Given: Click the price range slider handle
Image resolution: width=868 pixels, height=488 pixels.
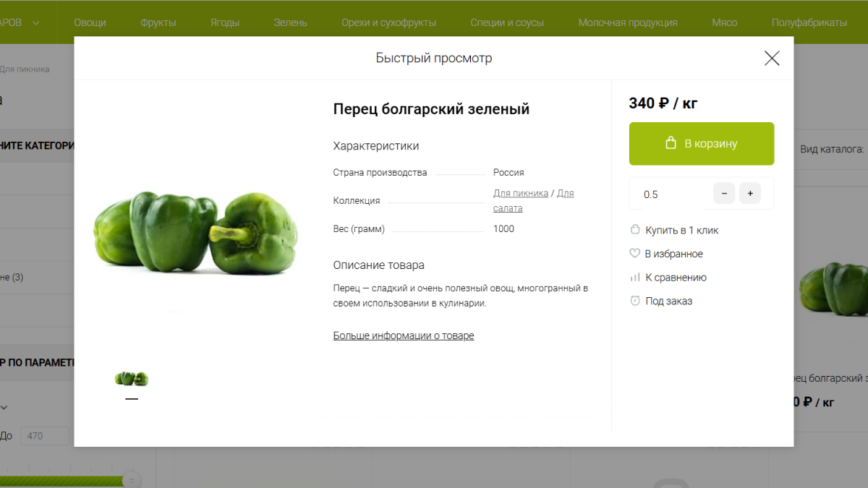Looking at the screenshot, I should point(132,480).
